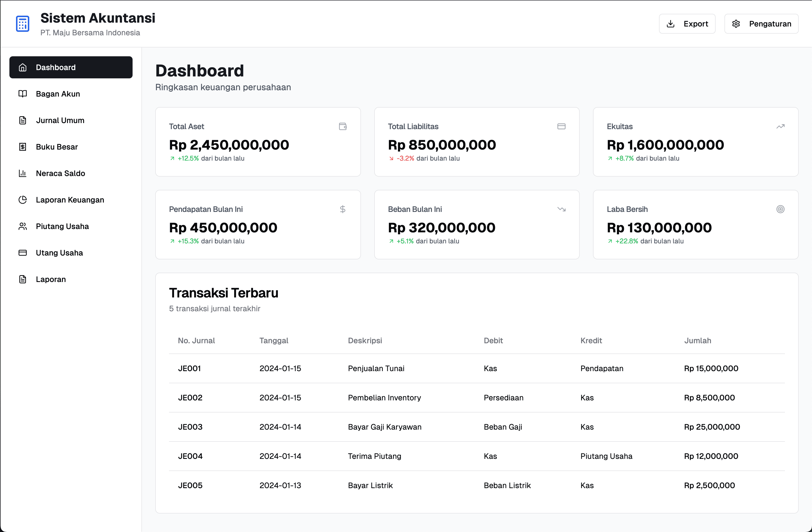Click the Persediaan debit cell

503,398
